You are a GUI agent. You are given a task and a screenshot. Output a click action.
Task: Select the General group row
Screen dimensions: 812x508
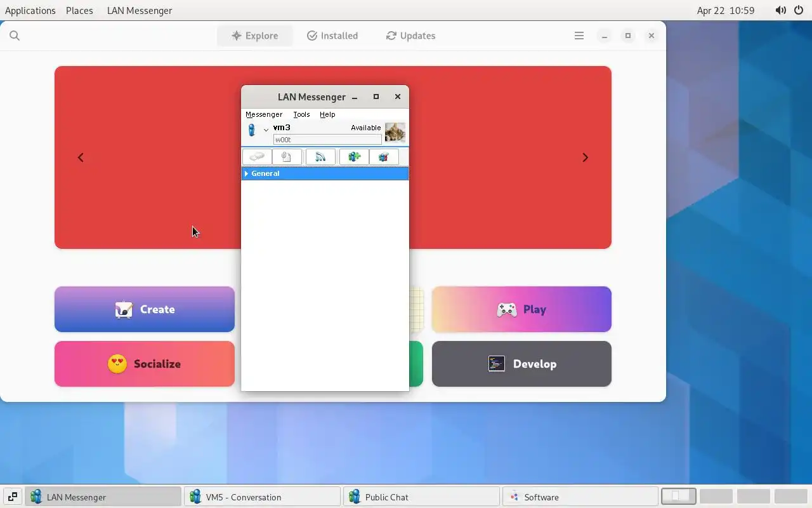[325, 173]
